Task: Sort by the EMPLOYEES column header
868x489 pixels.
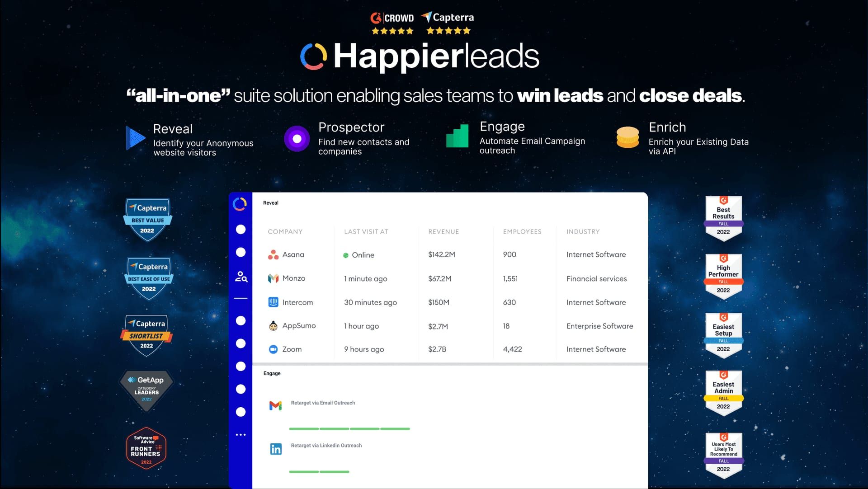Action: [x=522, y=231]
